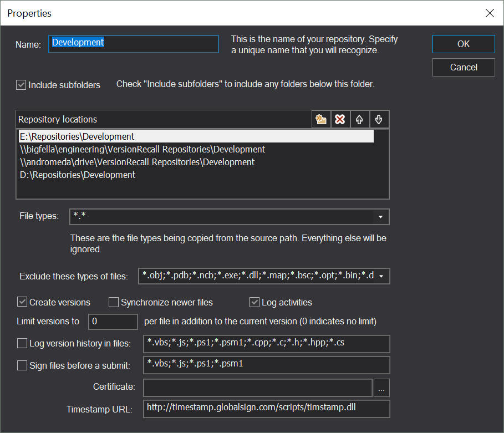504x433 pixels.
Task: Focus the repository Name field
Action: tap(134, 44)
